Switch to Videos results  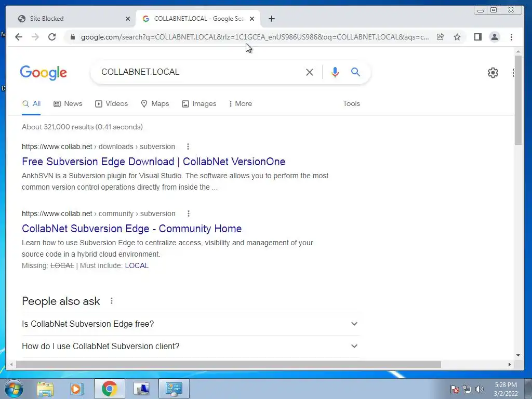click(111, 104)
